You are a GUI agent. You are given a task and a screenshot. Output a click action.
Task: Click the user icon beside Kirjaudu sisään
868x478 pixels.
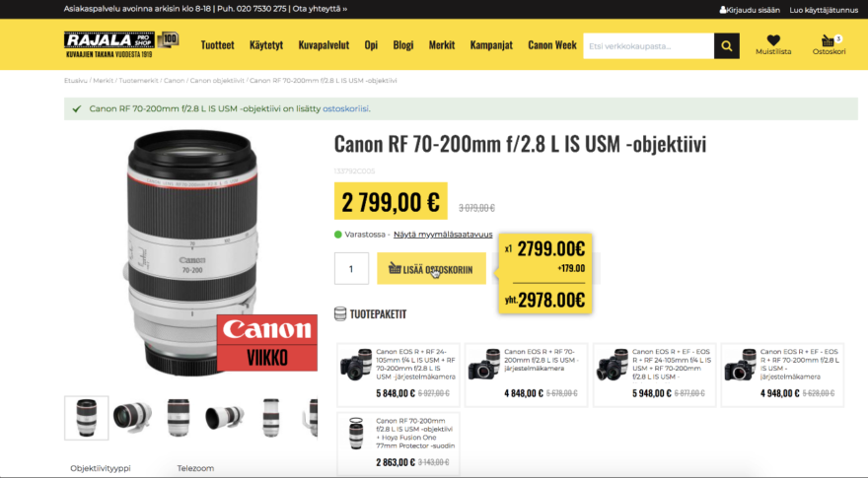(x=722, y=10)
